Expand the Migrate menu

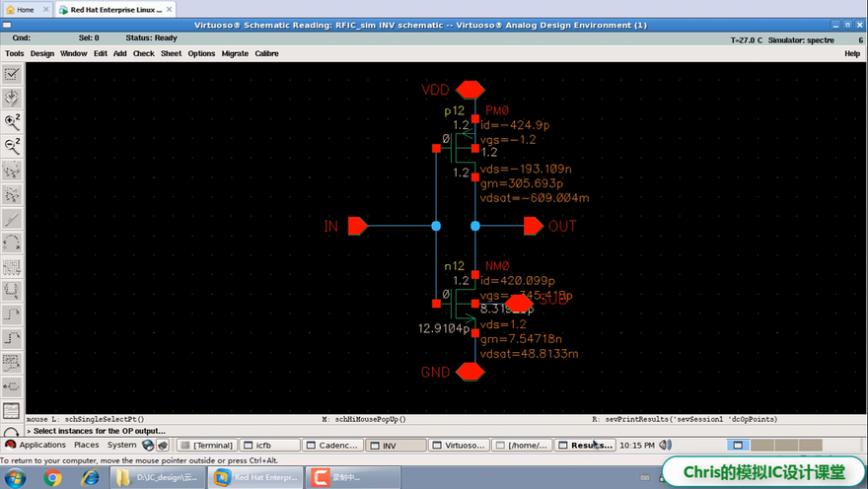[x=235, y=53]
